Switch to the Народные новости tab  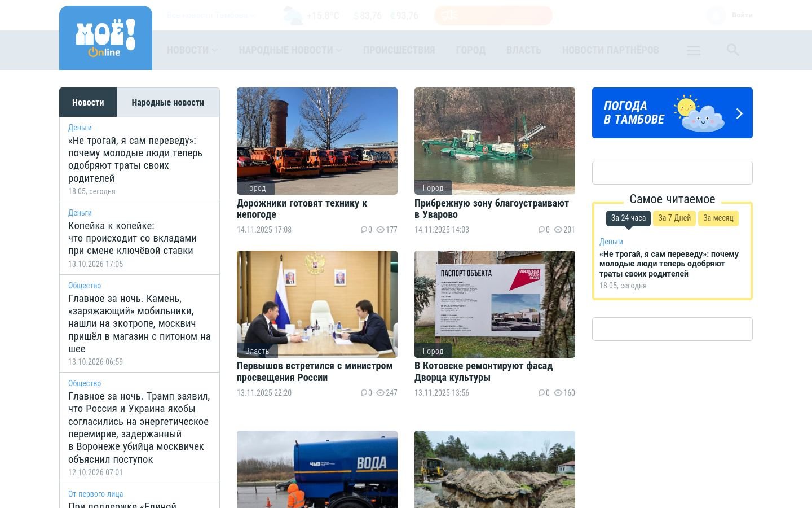point(167,102)
